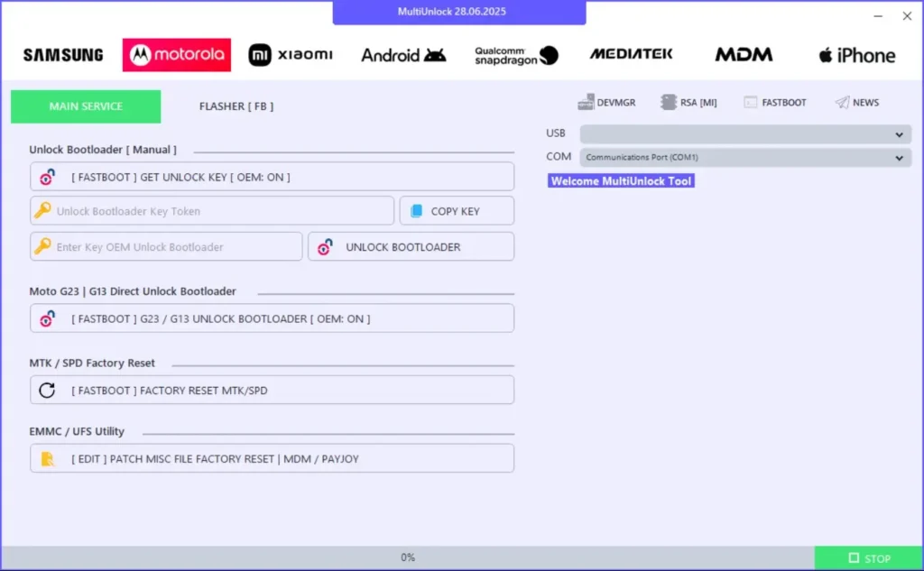Click key icon in OEM Key field
Screen dimensions: 924x571
click(x=42, y=246)
